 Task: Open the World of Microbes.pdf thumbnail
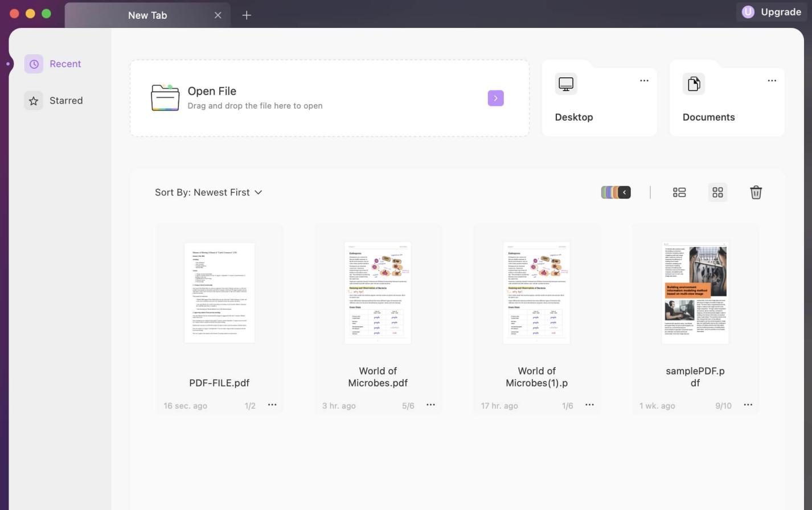click(x=378, y=293)
